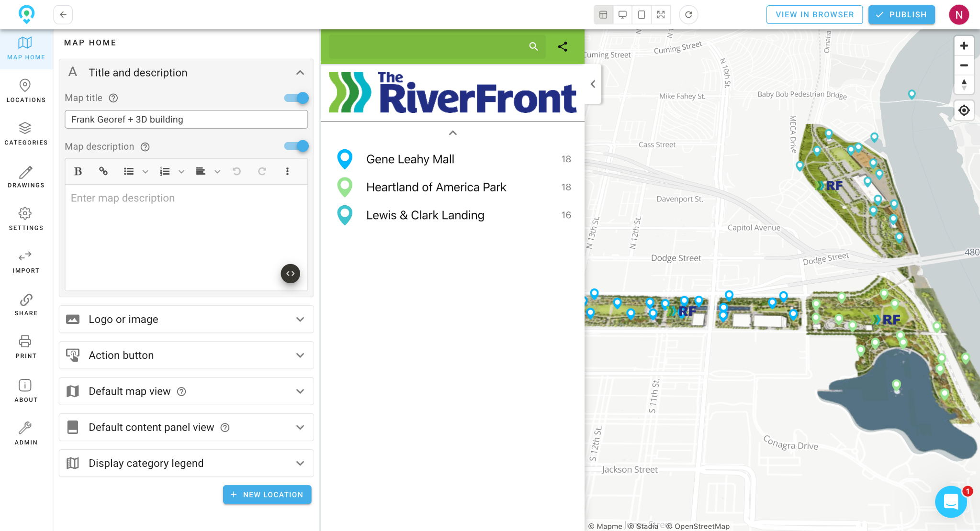Disable the Map title toggle
Viewport: 980px width, 531px height.
tap(296, 98)
